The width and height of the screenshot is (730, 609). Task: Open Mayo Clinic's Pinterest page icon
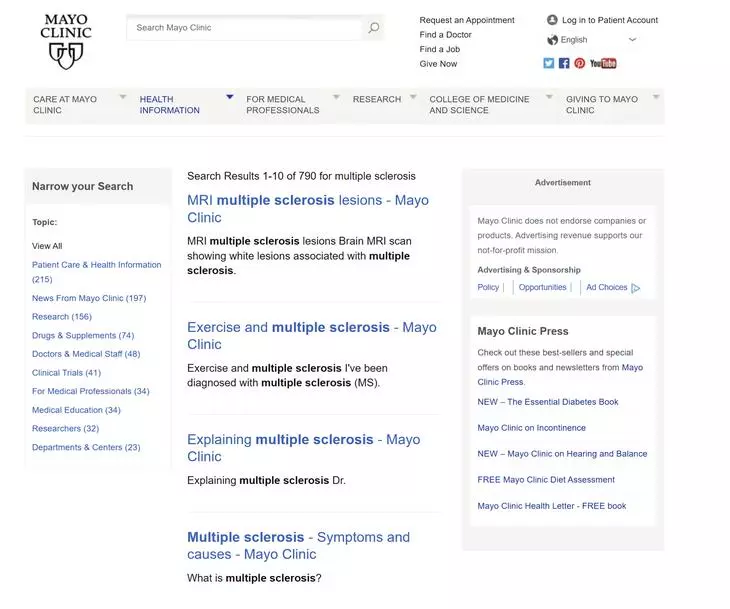pos(579,63)
